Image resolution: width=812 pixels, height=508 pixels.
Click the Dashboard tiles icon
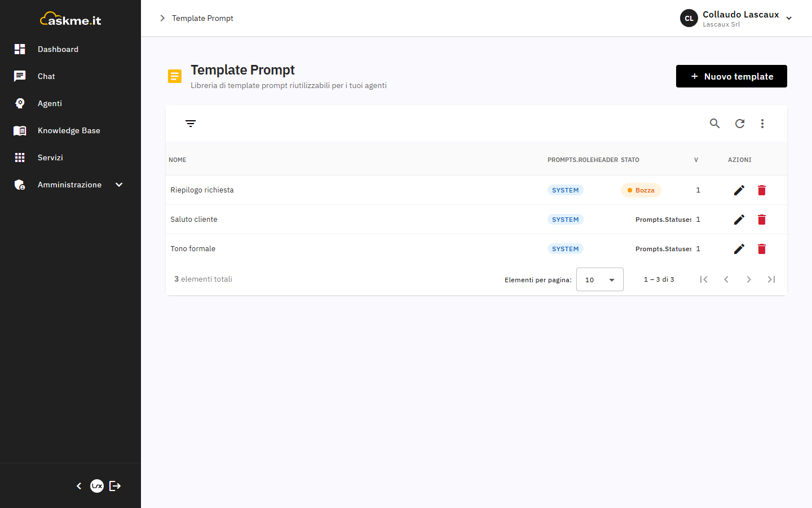pos(20,49)
